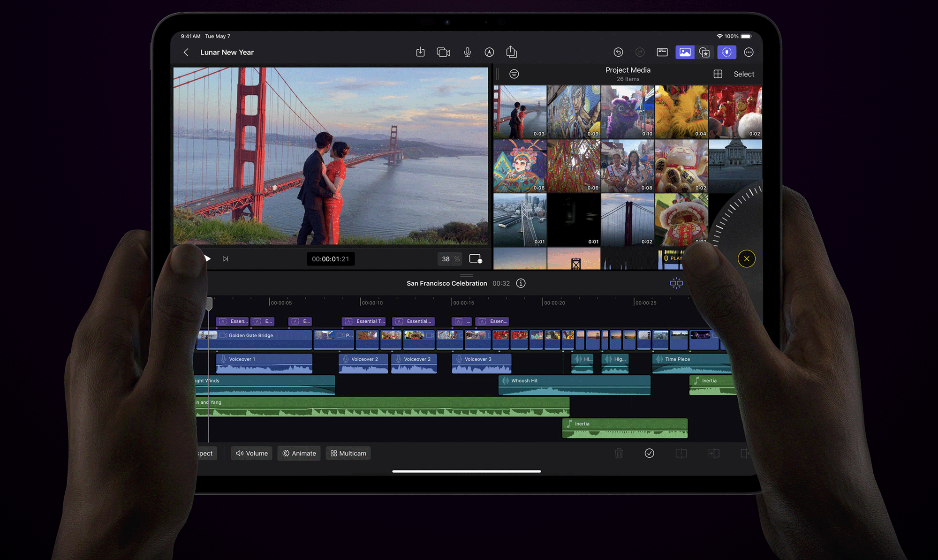
Task: Open the Project Media filter menu icon
Action: [514, 74]
